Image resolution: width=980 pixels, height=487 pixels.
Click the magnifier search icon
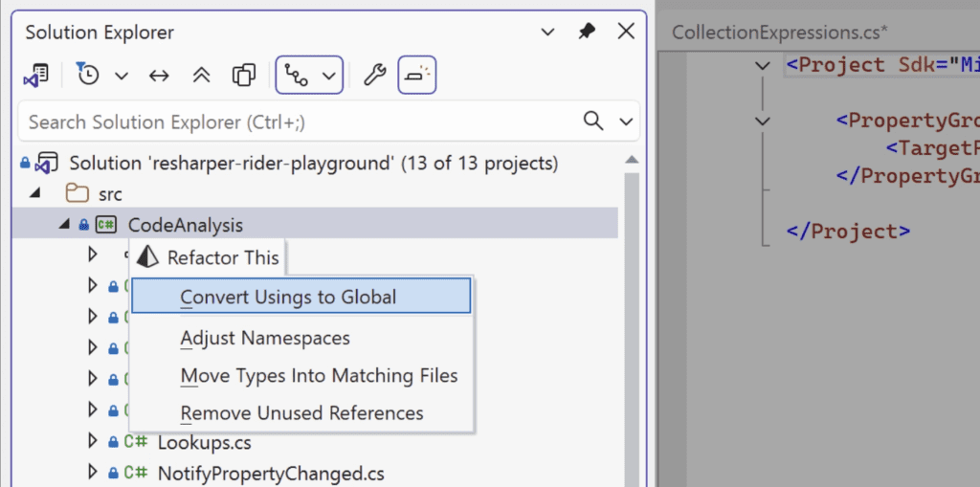pos(594,122)
